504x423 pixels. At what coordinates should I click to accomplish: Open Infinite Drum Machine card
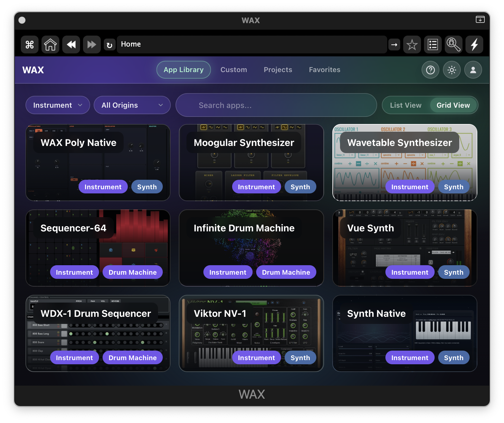(x=251, y=248)
